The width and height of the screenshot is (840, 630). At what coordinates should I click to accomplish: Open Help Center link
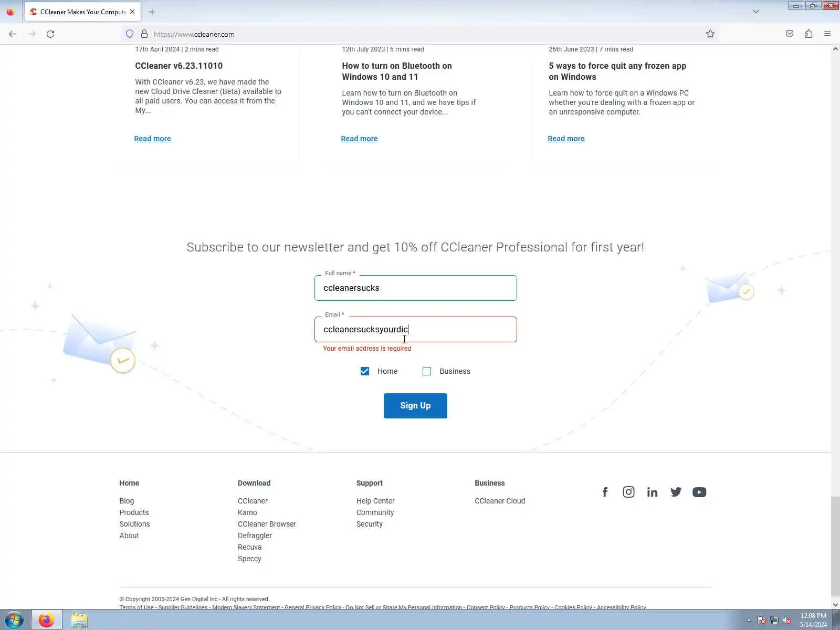coord(375,501)
